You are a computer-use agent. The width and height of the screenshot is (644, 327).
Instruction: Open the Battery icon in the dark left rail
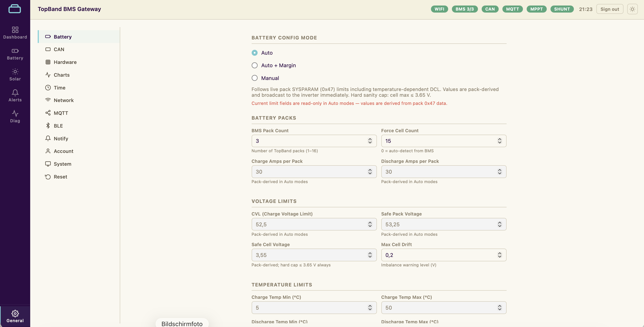click(x=15, y=51)
